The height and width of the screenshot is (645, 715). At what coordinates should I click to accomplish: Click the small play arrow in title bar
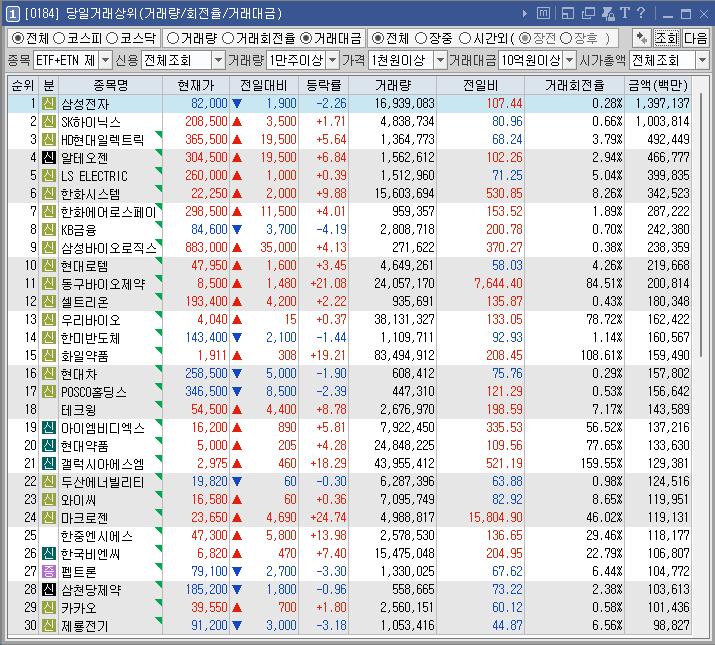tap(525, 14)
